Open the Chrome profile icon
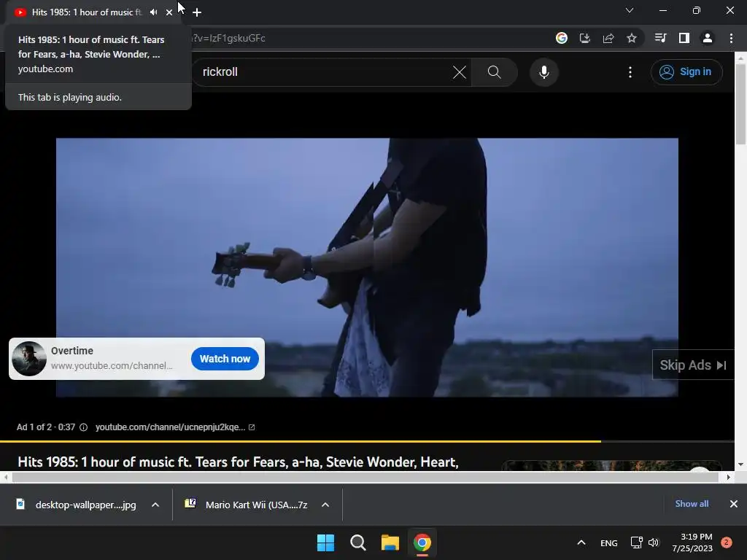747x560 pixels. pos(708,38)
